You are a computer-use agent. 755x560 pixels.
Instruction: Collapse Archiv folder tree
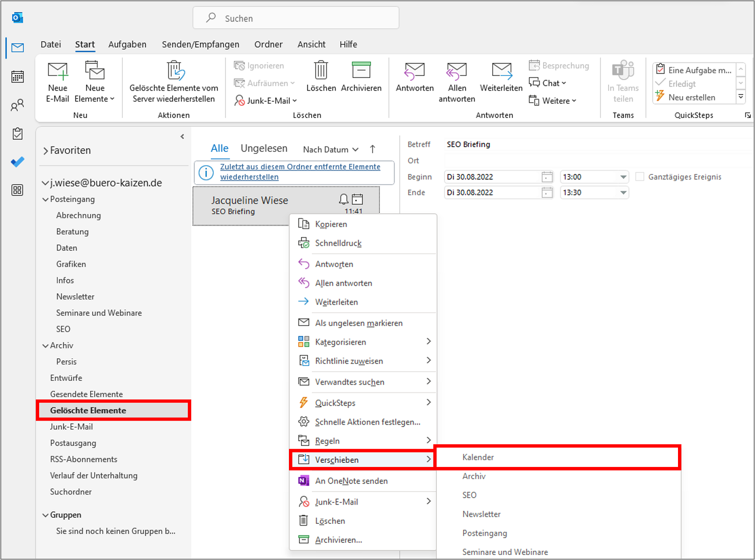pyautogui.click(x=45, y=346)
